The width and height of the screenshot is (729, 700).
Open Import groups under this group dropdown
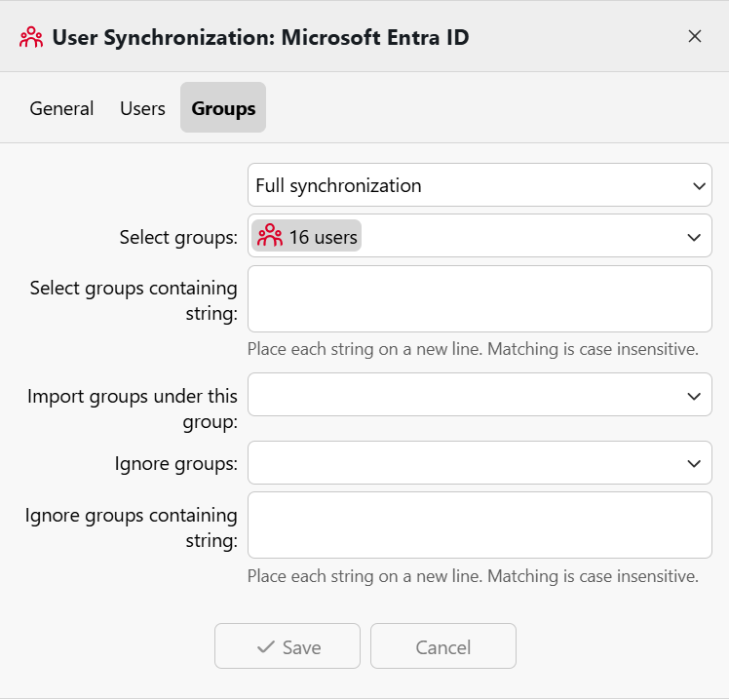coord(480,395)
